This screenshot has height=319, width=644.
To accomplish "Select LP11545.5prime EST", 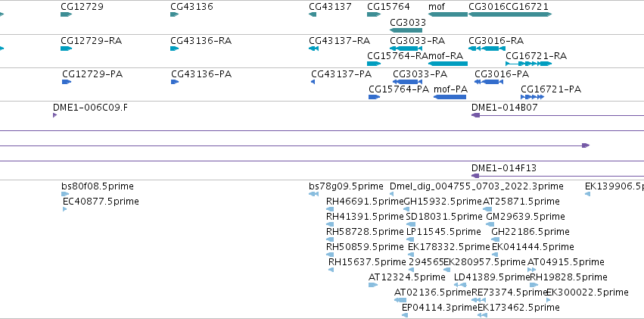I will [410, 239].
